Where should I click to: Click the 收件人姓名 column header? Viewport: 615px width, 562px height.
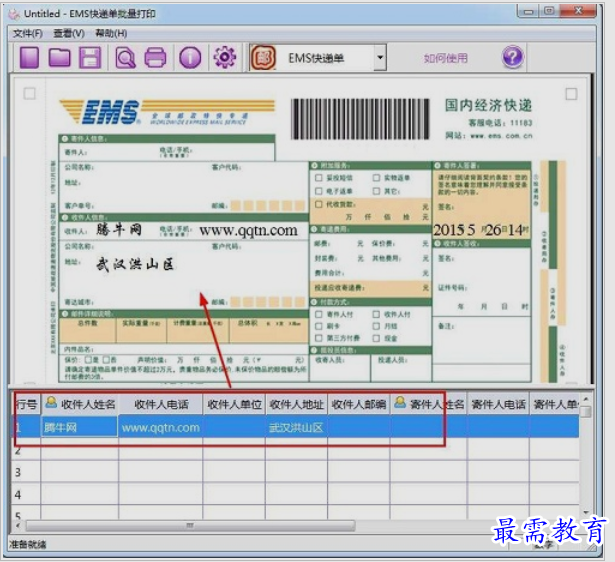pyautogui.click(x=80, y=404)
